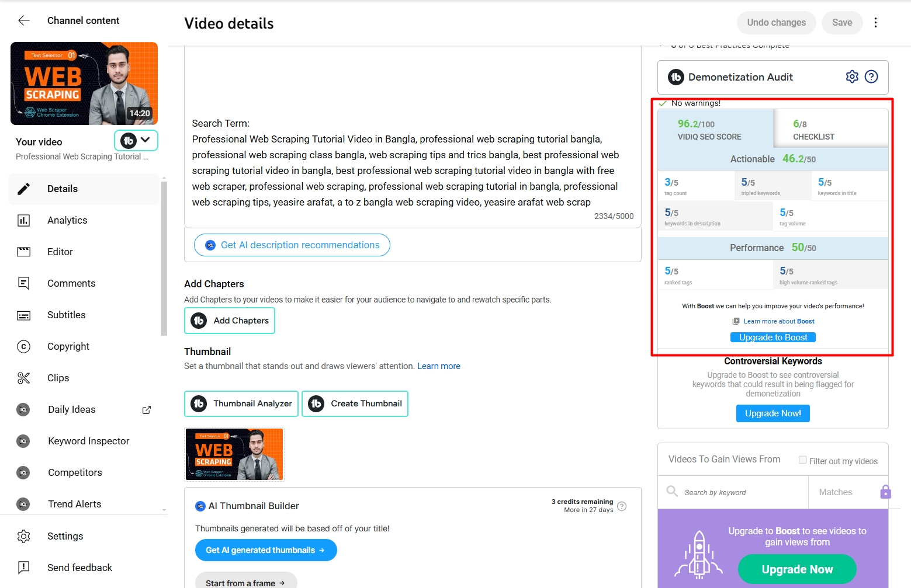911x588 pixels.
Task: Select the uploaded Web Scraping thumbnail
Action: tap(234, 454)
